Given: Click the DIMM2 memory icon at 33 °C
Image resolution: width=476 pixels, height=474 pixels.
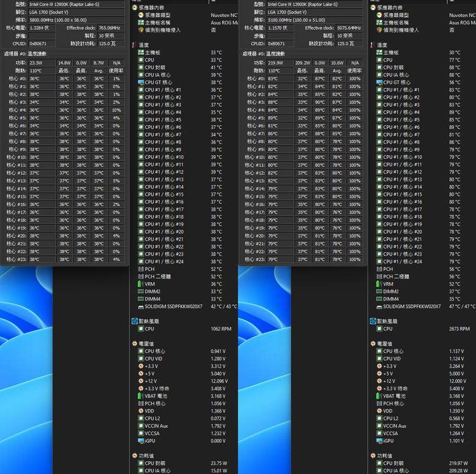Looking at the screenshot, I should tap(141, 291).
